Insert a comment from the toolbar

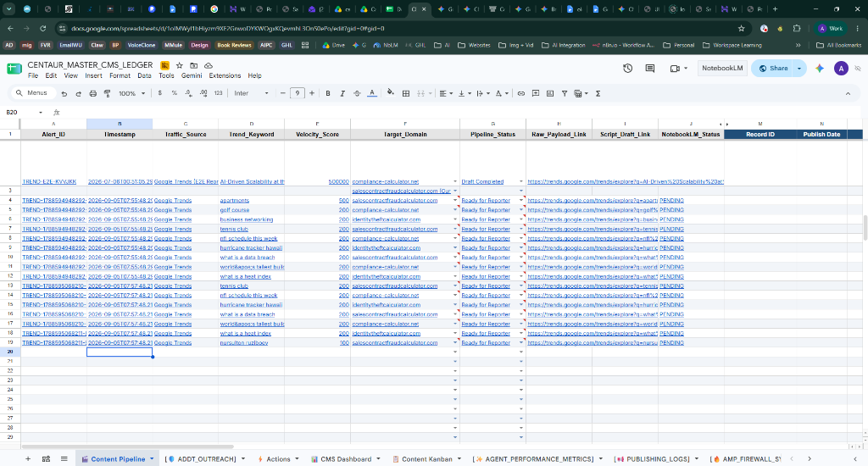[536, 93]
